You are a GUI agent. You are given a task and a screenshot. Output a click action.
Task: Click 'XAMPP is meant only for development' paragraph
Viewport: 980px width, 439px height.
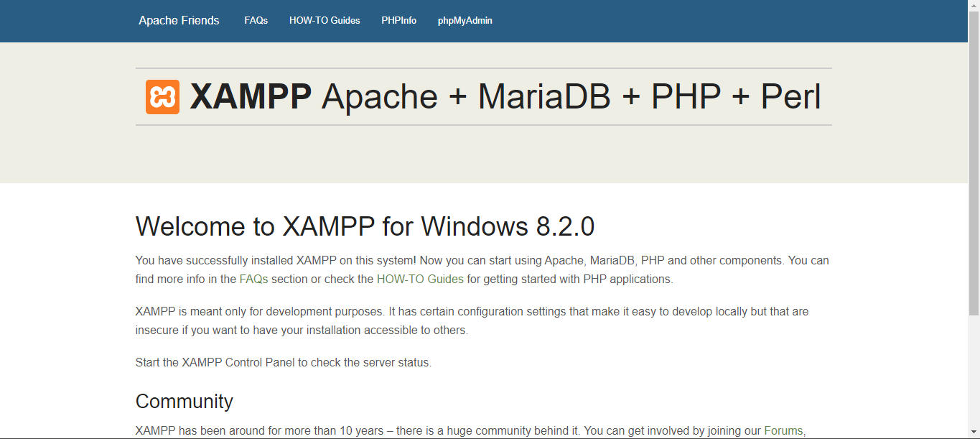pyautogui.click(x=472, y=321)
